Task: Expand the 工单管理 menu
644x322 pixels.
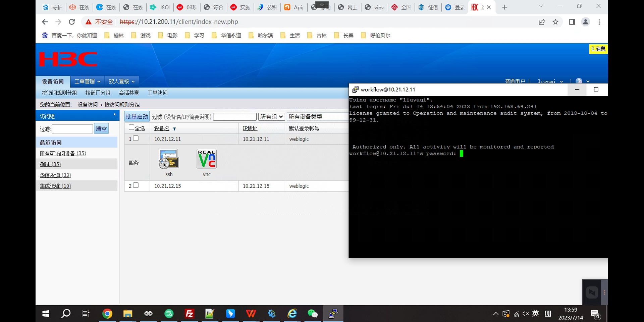Action: 87,82
